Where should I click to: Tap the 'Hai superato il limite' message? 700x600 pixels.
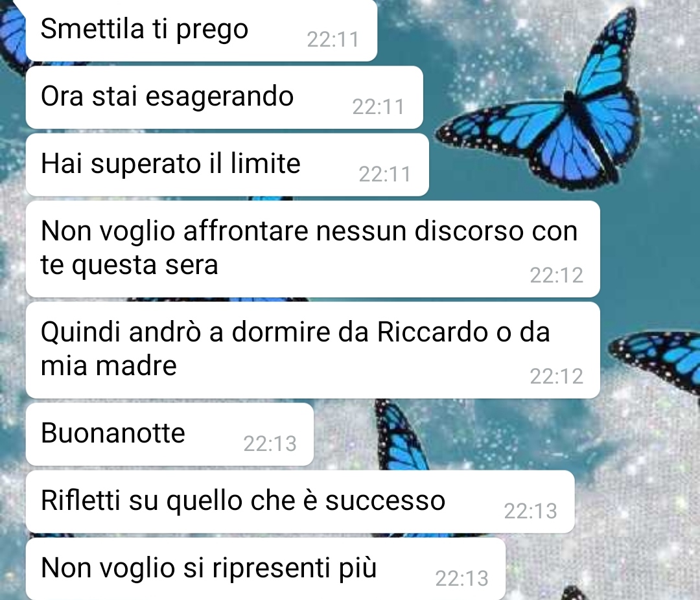[227, 165]
